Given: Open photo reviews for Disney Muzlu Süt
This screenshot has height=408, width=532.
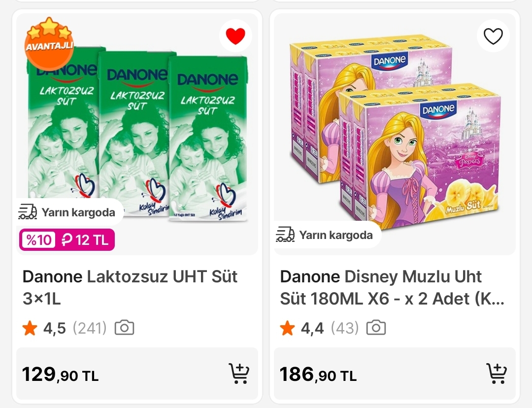Looking at the screenshot, I should pyautogui.click(x=376, y=328).
